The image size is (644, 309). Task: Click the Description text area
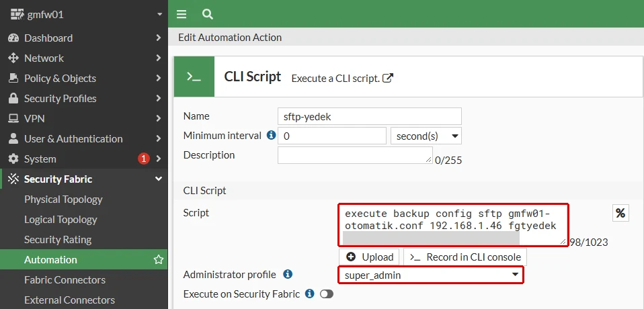click(x=355, y=155)
